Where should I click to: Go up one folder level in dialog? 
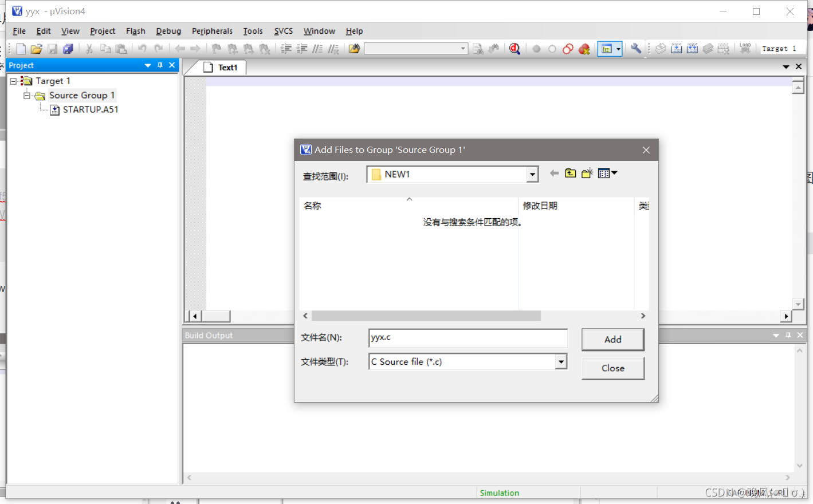click(571, 174)
